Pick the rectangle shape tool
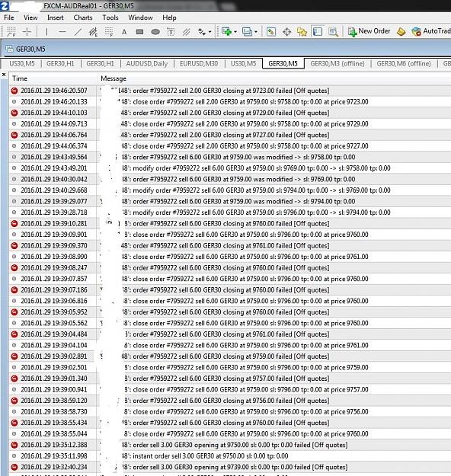 [x=139, y=31]
